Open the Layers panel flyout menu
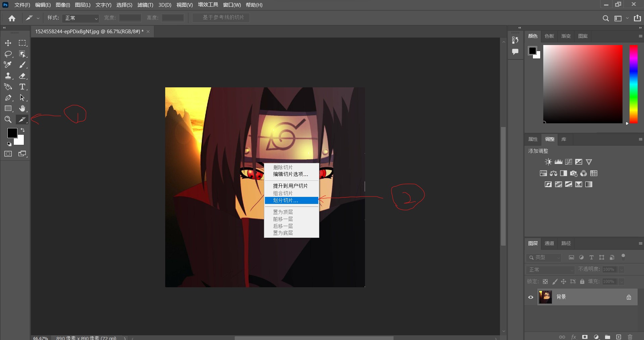The width and height of the screenshot is (644, 340). point(640,243)
